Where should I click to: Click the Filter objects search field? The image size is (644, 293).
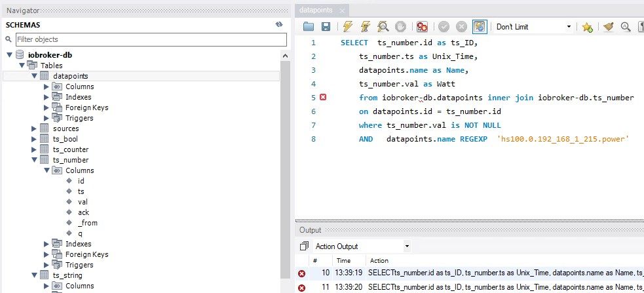point(151,39)
